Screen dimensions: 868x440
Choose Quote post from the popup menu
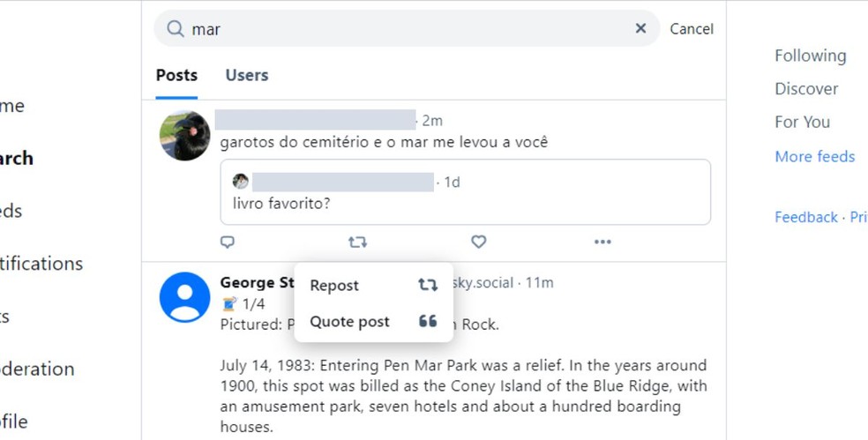(349, 322)
